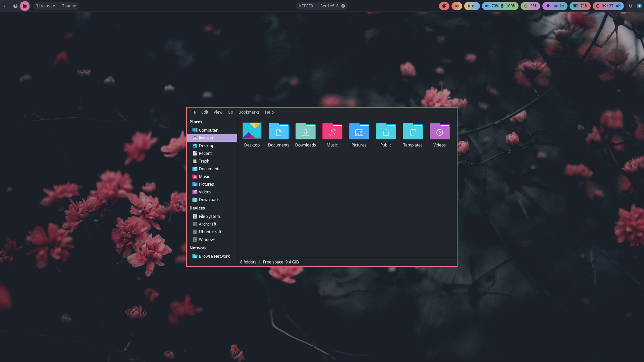
Task: Open the File menu
Action: (193, 112)
